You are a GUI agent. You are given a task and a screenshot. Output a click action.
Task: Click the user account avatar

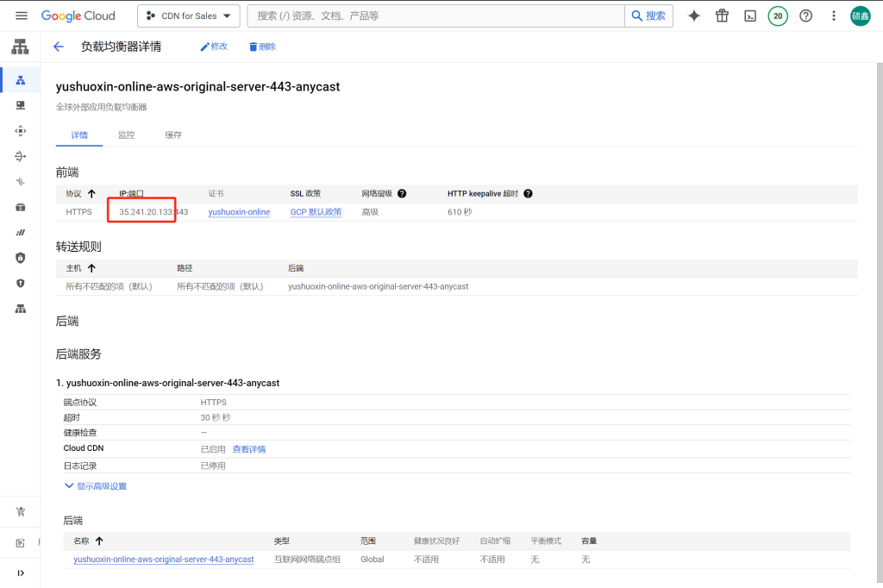point(860,16)
